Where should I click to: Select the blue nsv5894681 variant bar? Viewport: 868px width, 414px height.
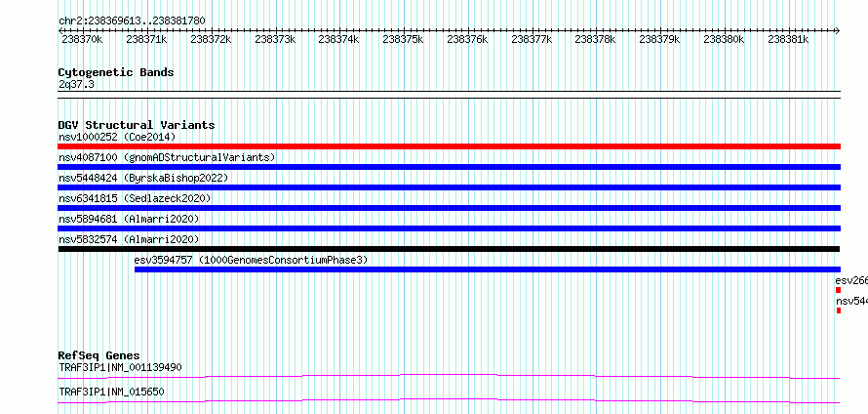point(449,228)
